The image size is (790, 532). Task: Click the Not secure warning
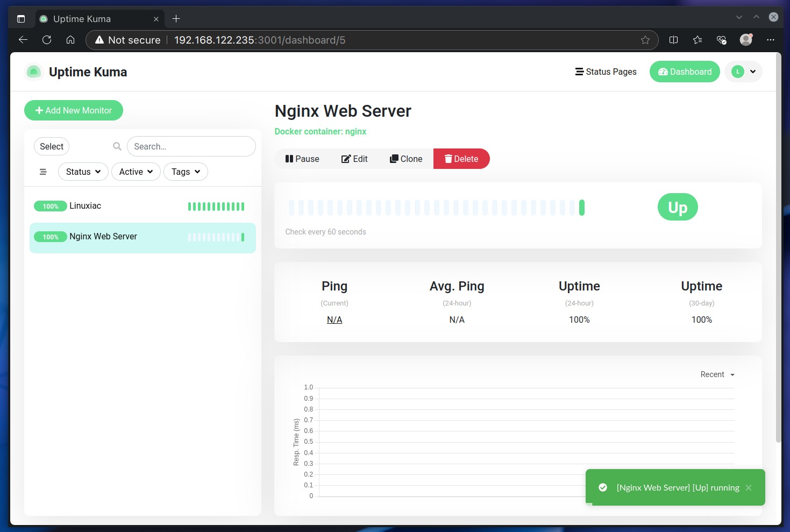pos(127,40)
